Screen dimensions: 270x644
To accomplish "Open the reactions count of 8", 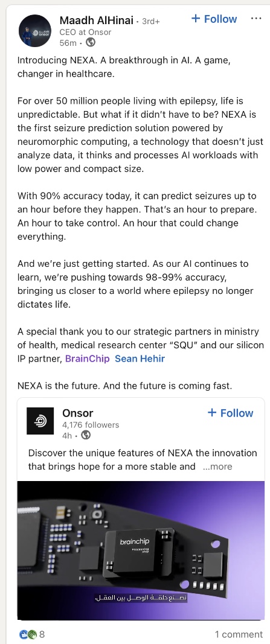I will (42, 634).
